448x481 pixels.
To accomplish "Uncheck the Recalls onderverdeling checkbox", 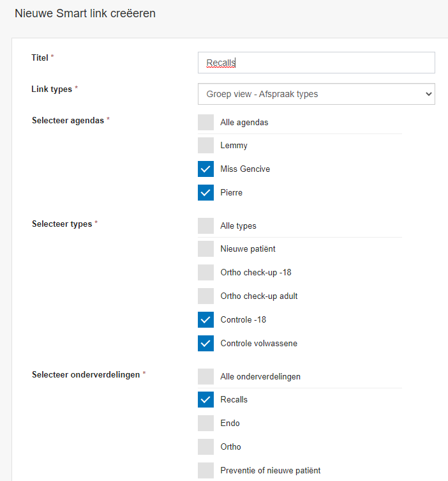I will [205, 400].
